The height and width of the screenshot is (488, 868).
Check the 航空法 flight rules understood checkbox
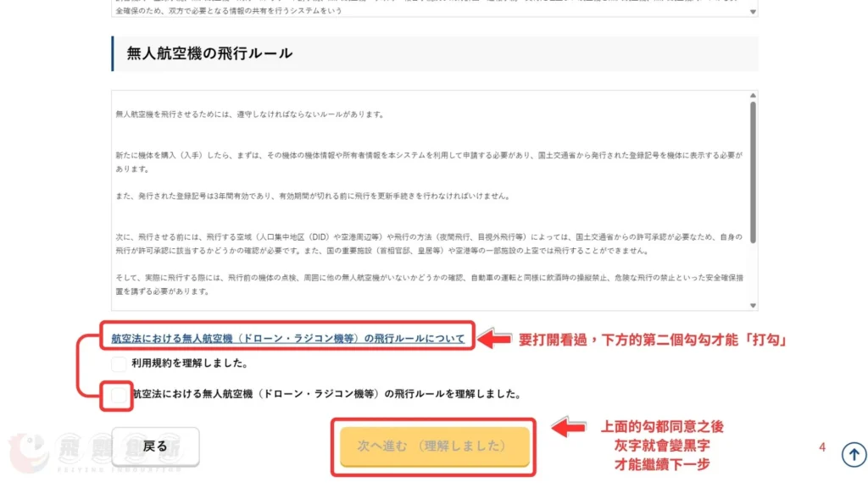(118, 394)
